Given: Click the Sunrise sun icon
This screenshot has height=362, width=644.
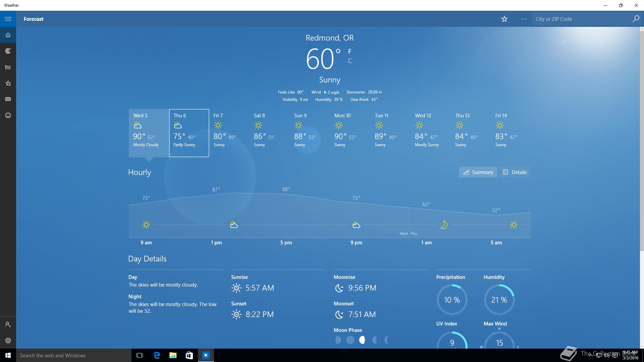Looking at the screenshot, I should click(x=236, y=288).
